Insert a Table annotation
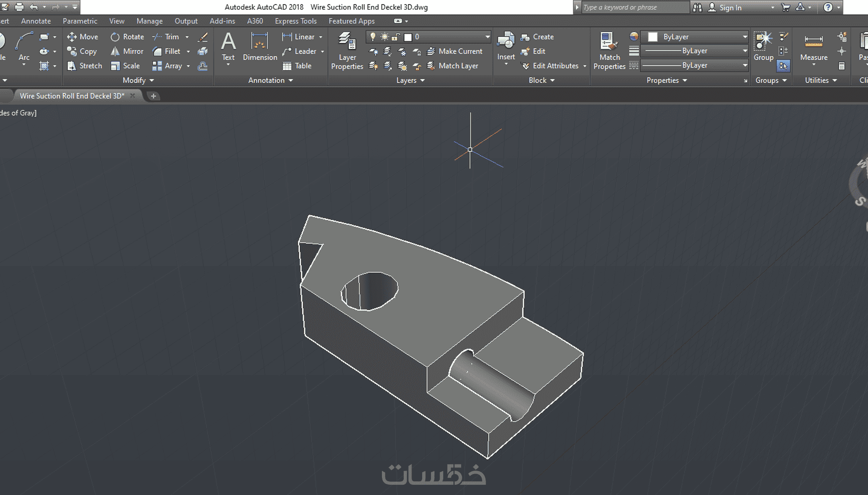The height and width of the screenshot is (495, 868). [x=297, y=66]
